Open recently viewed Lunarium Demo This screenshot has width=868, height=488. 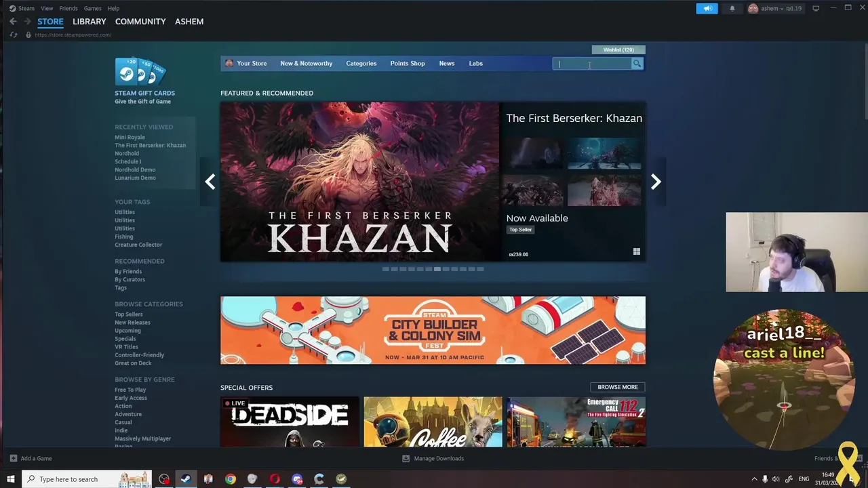[x=135, y=178]
